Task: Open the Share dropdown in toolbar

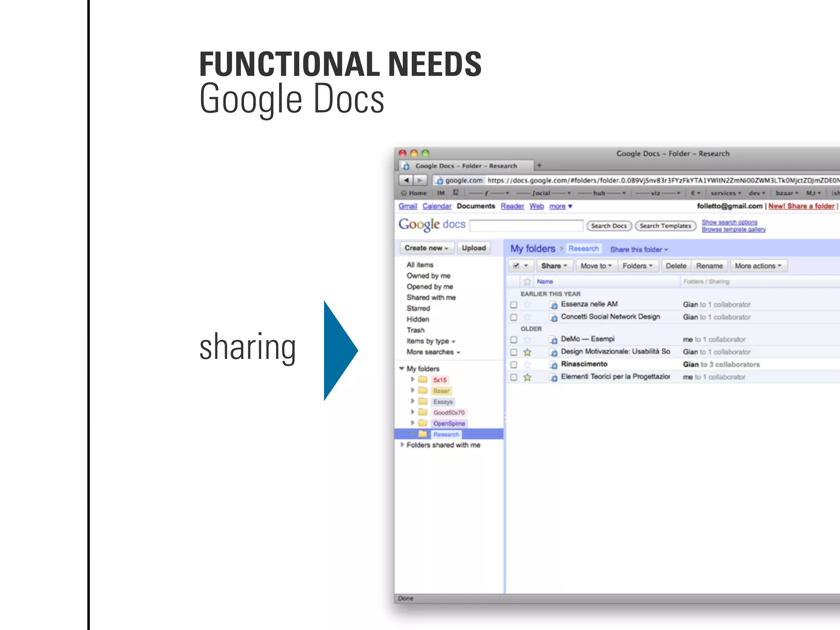Action: [x=554, y=266]
